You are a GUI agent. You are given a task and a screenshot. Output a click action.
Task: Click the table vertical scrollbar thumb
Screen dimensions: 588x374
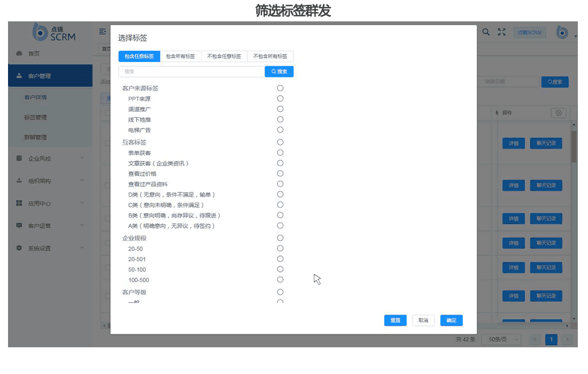[574, 146]
